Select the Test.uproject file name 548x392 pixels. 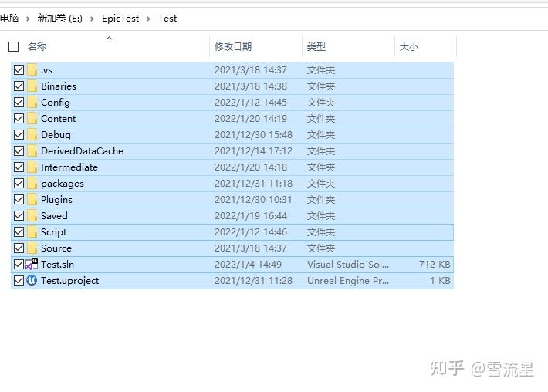point(70,281)
